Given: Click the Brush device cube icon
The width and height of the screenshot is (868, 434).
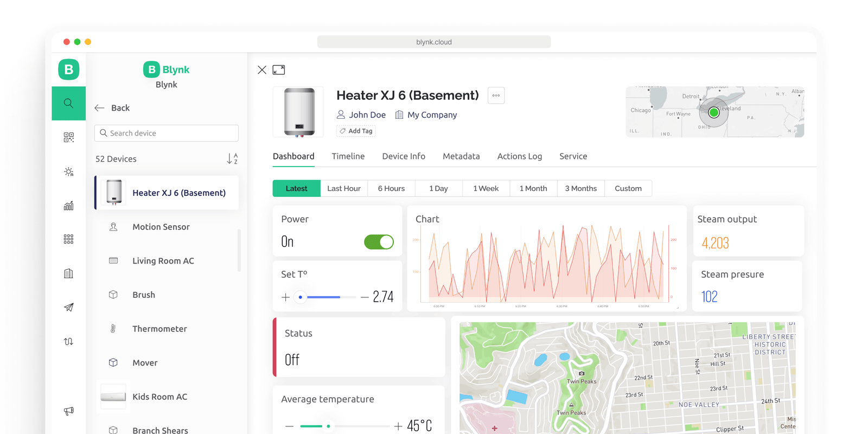Looking at the screenshot, I should coord(113,295).
